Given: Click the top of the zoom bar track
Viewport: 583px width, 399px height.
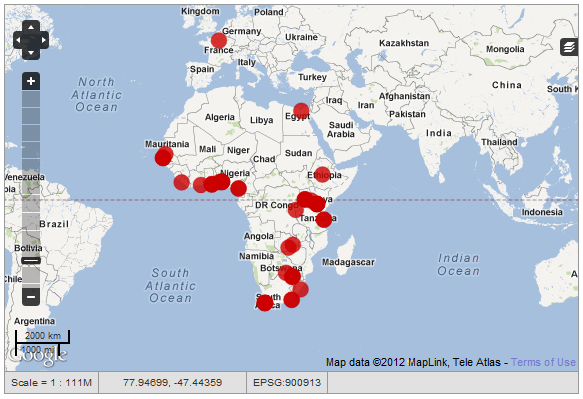Looking at the screenshot, I should point(31,98).
